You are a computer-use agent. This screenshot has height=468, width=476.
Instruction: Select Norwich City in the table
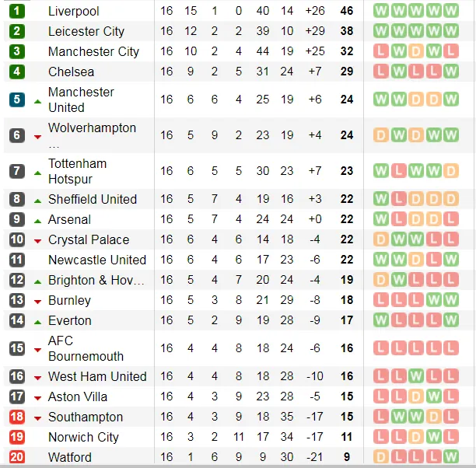pos(83,437)
